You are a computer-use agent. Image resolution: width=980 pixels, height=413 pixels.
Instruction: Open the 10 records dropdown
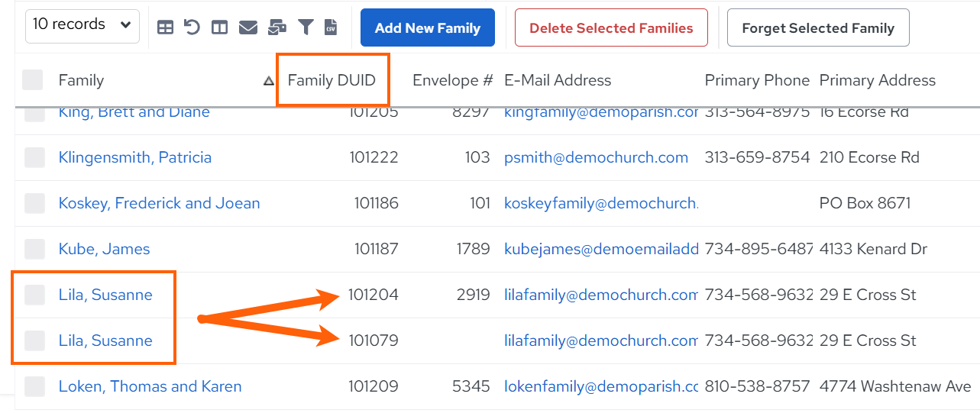[82, 26]
